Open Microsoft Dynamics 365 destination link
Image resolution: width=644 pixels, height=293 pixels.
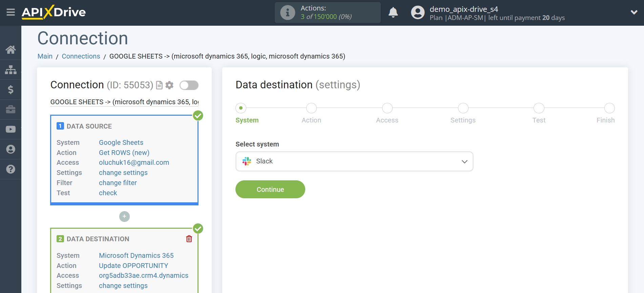pyautogui.click(x=136, y=255)
